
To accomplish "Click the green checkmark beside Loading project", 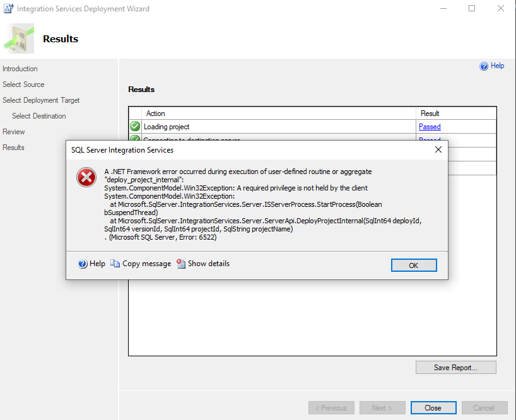I will (x=134, y=126).
